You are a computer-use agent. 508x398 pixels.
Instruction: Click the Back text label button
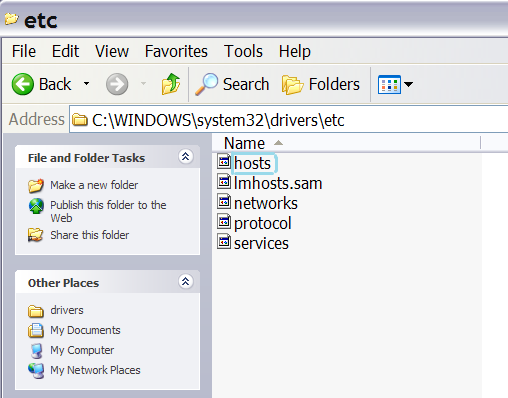tap(55, 84)
